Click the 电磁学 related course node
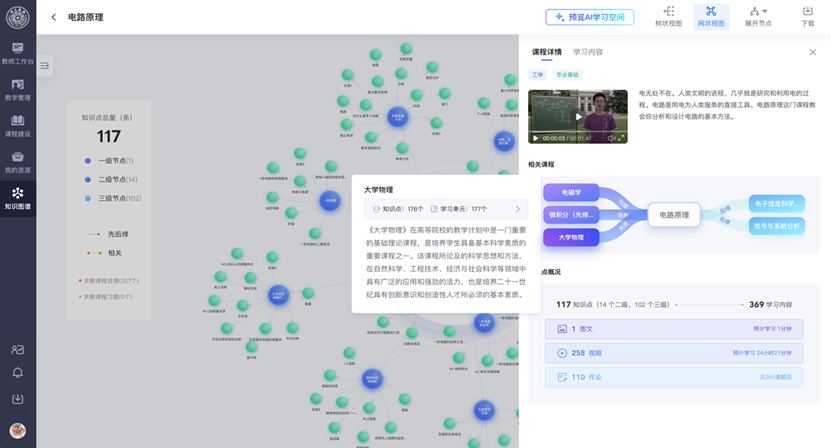The width and height of the screenshot is (831, 448). tap(571, 191)
